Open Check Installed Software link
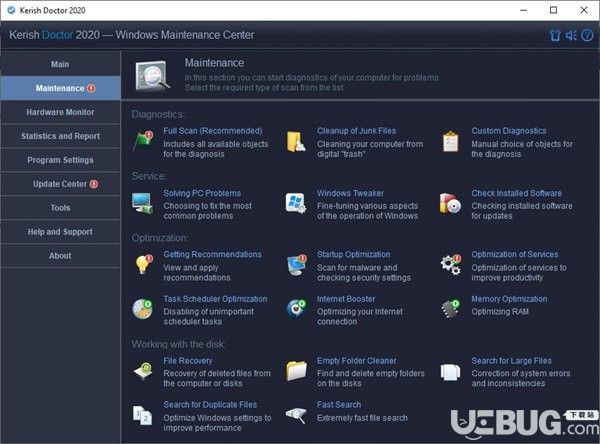 point(516,193)
